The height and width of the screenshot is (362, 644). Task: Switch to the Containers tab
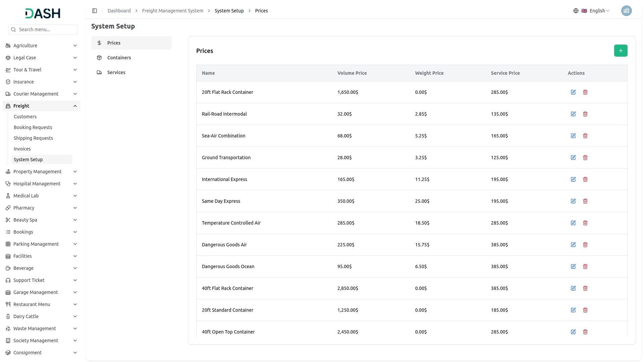pos(119,57)
